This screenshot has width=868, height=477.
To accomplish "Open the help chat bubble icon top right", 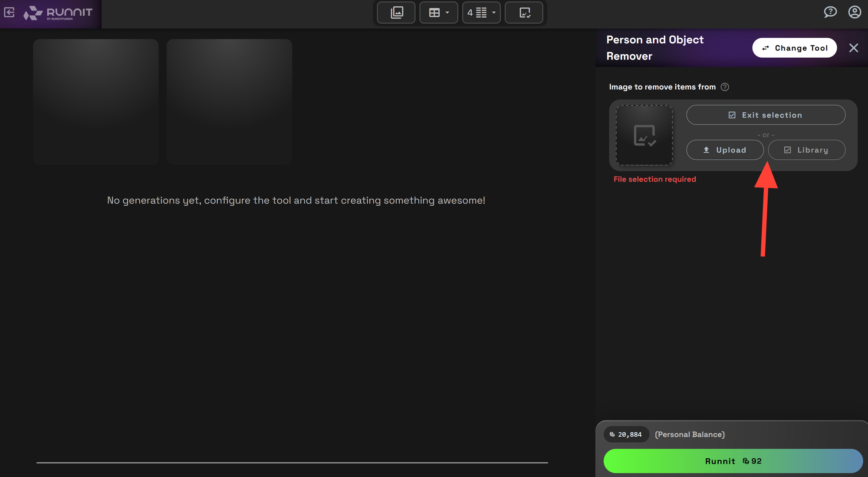I will [830, 12].
